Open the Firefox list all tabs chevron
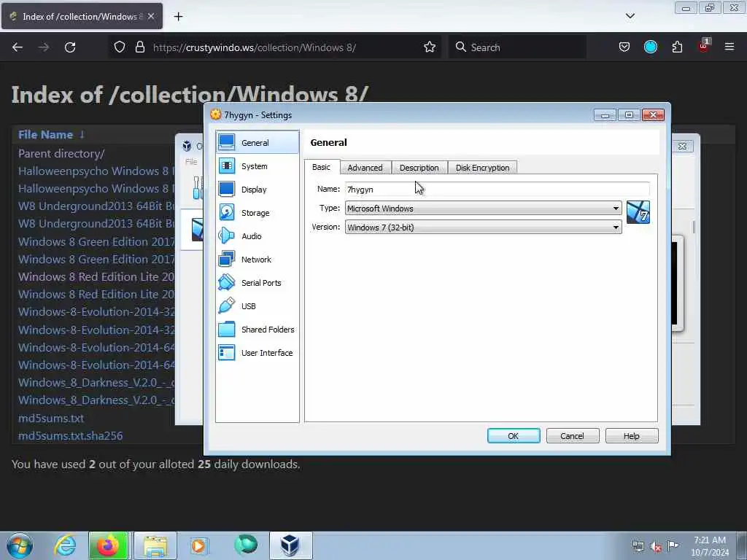The image size is (747, 560). pos(630,16)
